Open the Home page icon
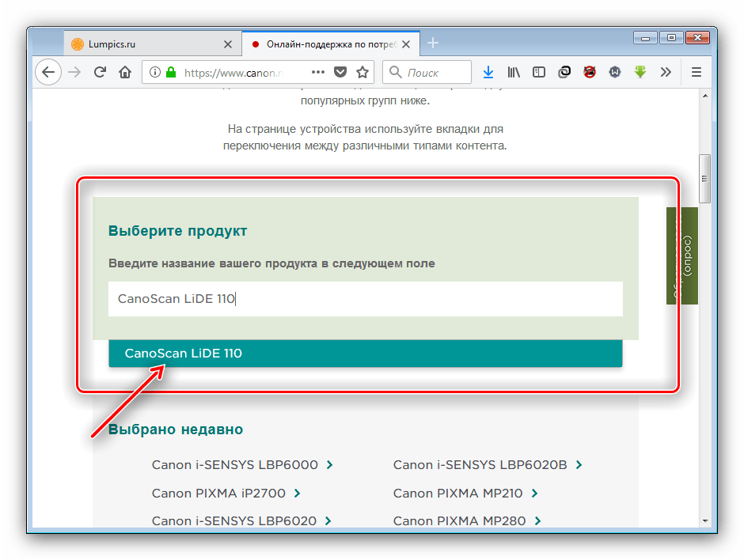This screenshot has height=560, width=744. click(125, 72)
